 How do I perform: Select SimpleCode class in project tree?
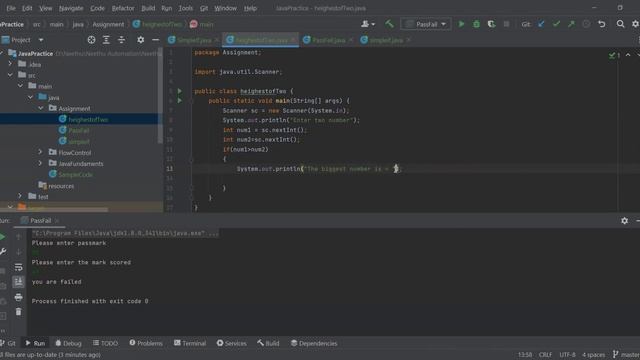coord(71,174)
